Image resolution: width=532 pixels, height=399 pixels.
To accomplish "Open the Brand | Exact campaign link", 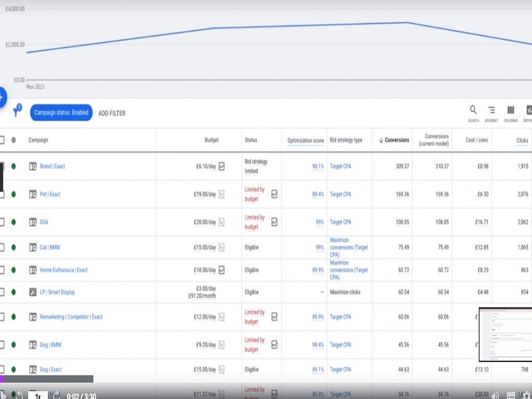I will click(x=52, y=166).
